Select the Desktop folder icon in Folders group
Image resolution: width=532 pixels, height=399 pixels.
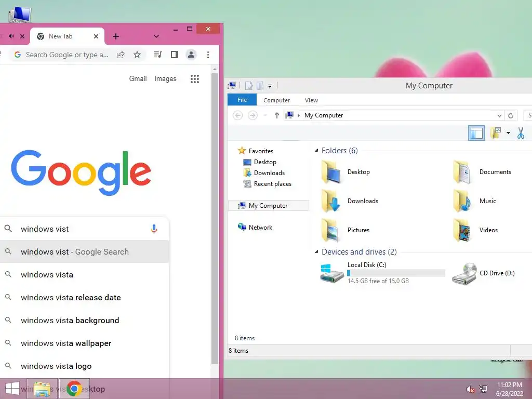pos(331,172)
